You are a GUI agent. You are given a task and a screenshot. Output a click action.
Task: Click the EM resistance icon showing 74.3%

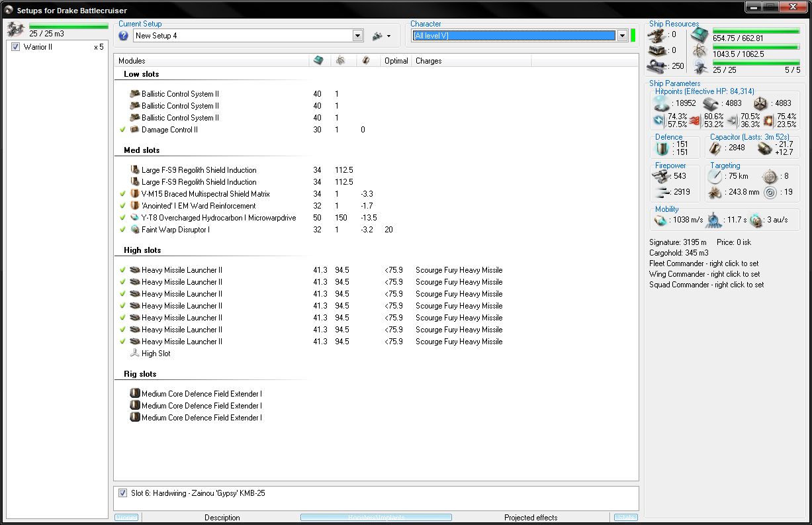659,120
